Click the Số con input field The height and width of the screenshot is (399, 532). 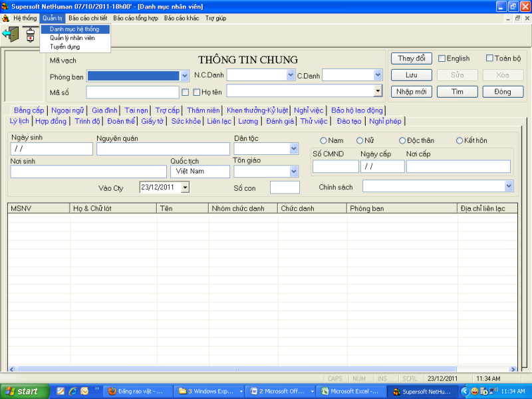pyautogui.click(x=285, y=188)
